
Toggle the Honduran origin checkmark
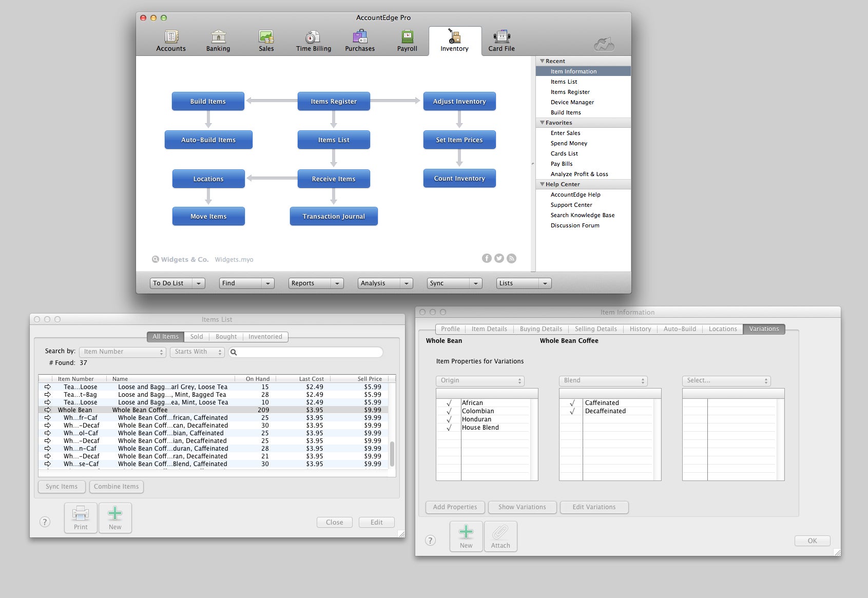click(449, 419)
